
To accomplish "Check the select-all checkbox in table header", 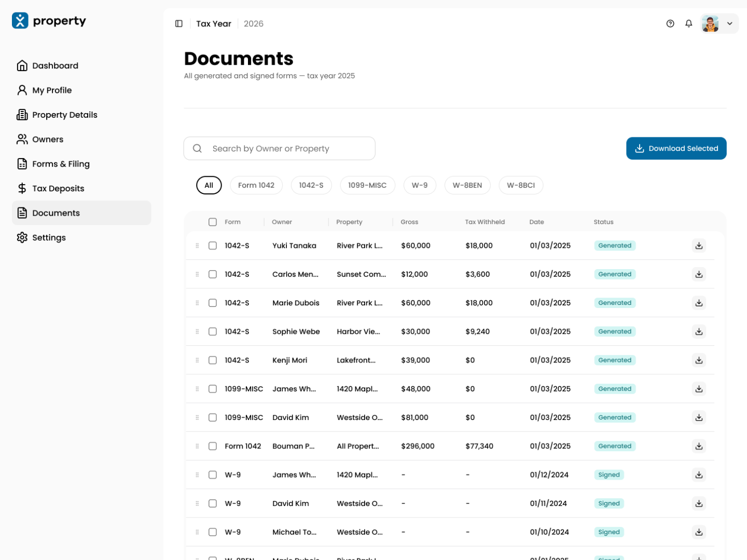I will pyautogui.click(x=213, y=222).
